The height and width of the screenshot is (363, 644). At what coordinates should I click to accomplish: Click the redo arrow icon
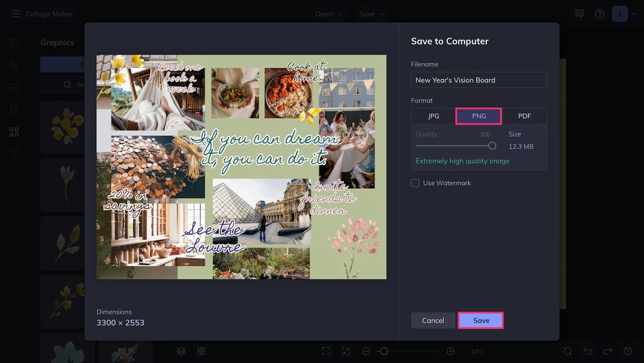tap(607, 351)
